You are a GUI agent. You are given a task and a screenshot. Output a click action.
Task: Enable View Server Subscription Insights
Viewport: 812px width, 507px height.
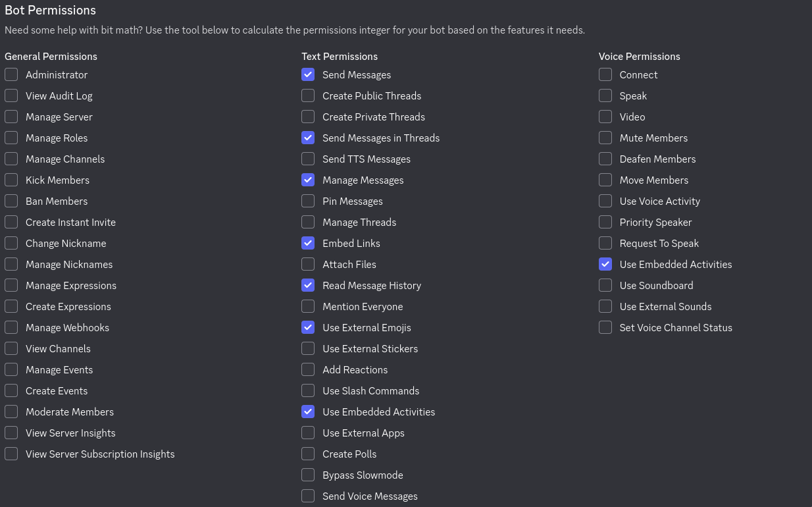(11, 454)
